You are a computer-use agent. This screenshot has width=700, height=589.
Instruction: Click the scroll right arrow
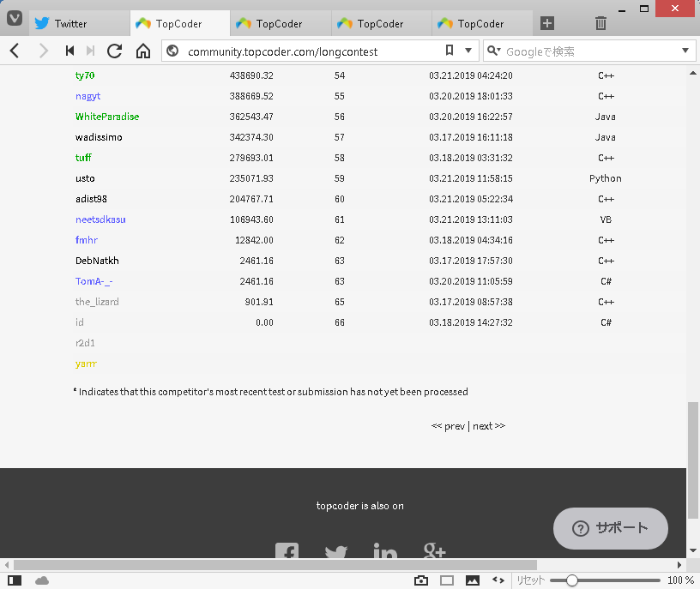[679, 565]
